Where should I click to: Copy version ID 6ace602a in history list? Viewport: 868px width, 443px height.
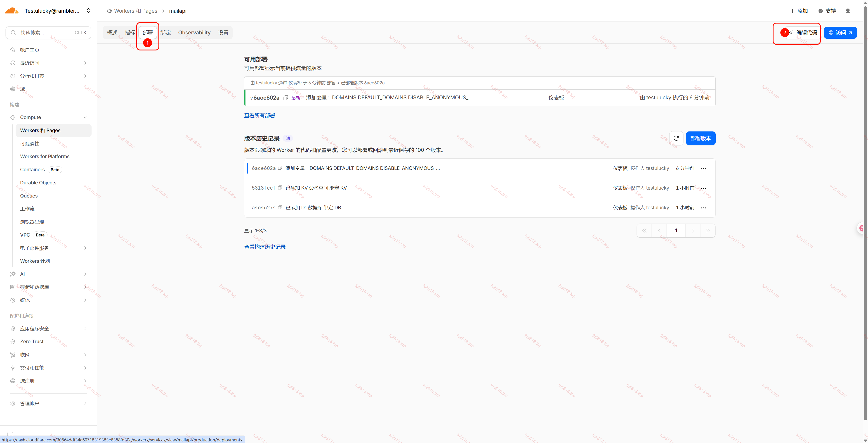(x=280, y=168)
